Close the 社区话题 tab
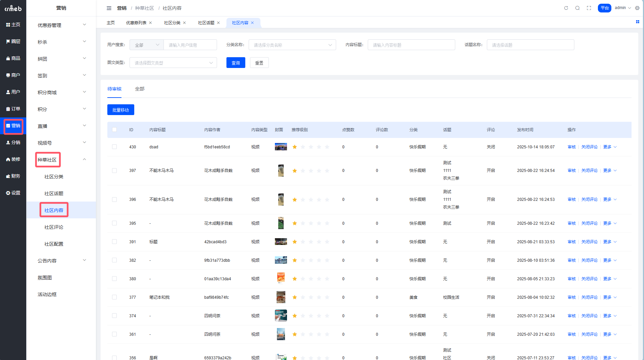The height and width of the screenshot is (360, 644). point(218,23)
